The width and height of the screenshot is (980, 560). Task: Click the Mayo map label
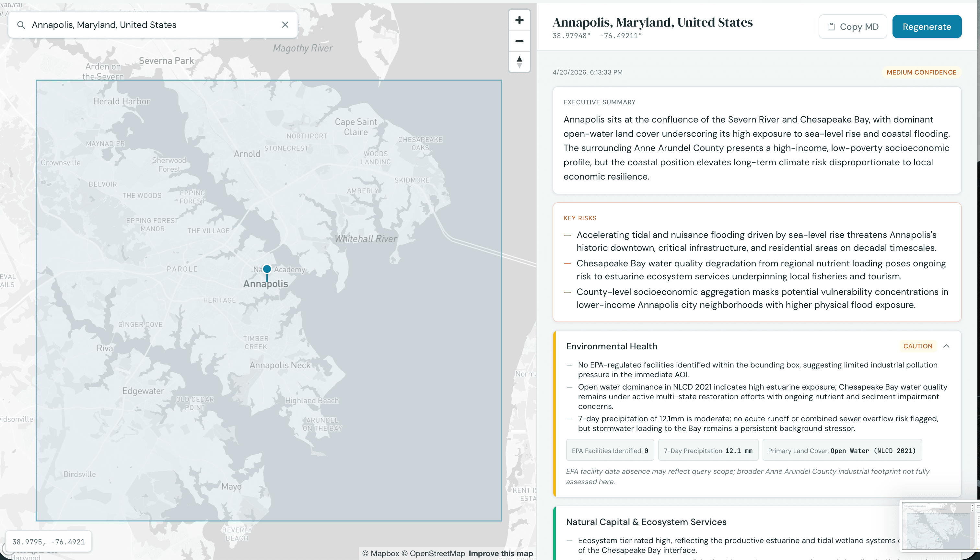point(231,486)
